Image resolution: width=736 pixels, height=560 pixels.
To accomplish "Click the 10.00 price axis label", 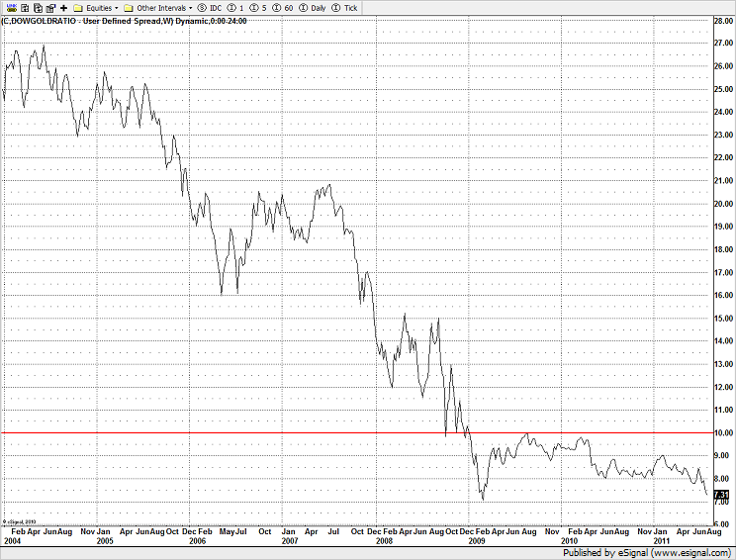I will 723,432.
